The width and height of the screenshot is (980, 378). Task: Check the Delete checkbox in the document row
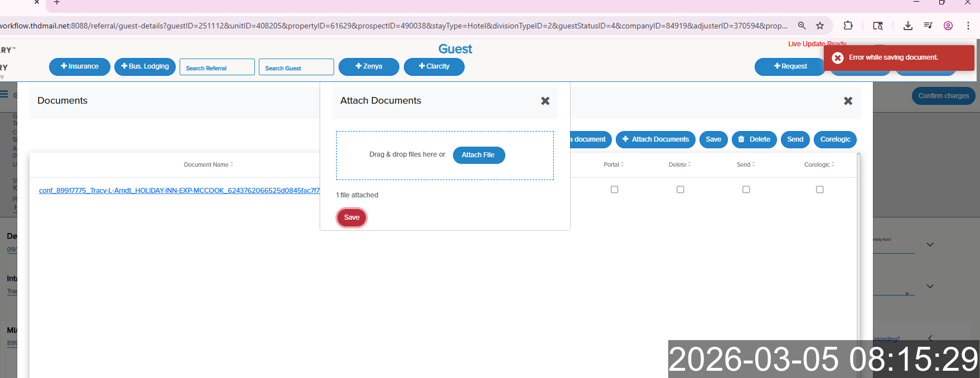(x=680, y=190)
